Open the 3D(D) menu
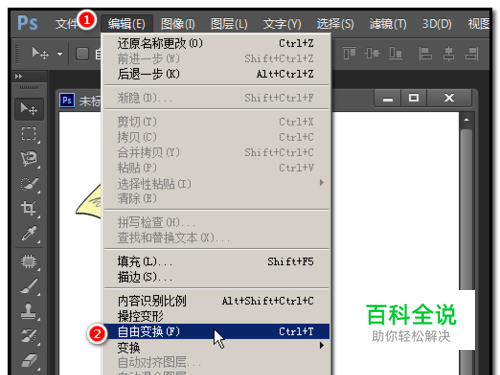Image resolution: width=500 pixels, height=375 pixels. click(437, 24)
